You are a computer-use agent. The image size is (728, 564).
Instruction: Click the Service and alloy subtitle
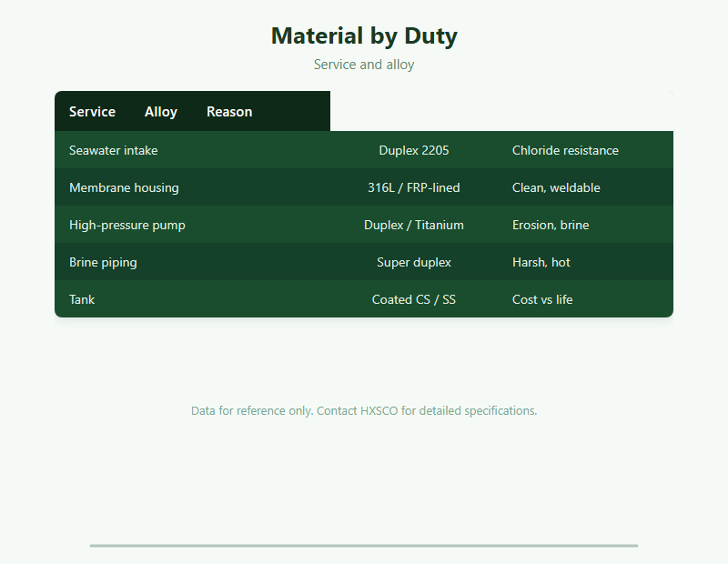tap(364, 64)
